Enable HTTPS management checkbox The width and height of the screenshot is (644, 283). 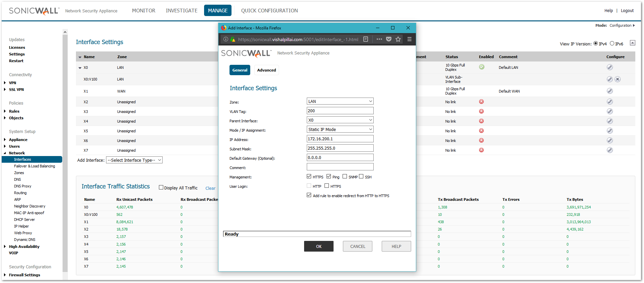pyautogui.click(x=309, y=176)
